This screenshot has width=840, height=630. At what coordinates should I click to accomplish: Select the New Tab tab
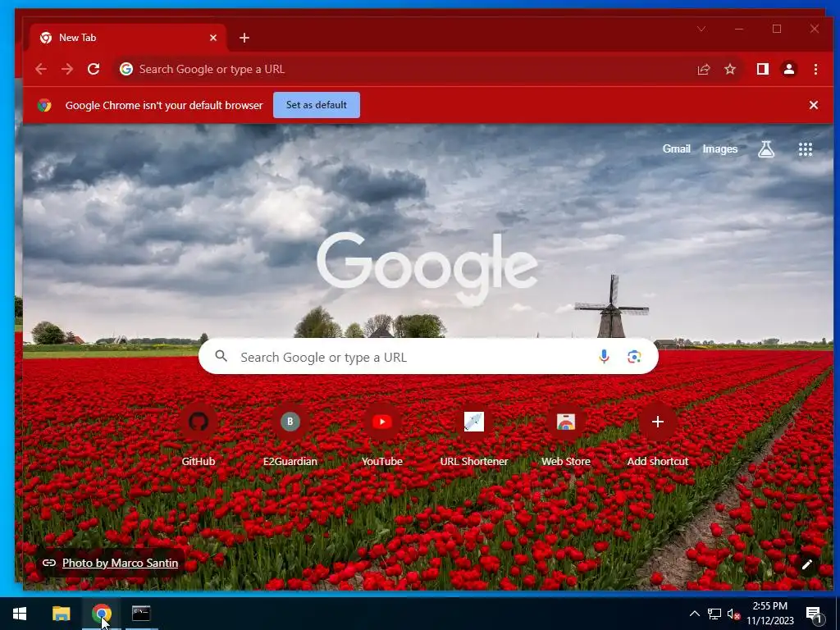128,38
